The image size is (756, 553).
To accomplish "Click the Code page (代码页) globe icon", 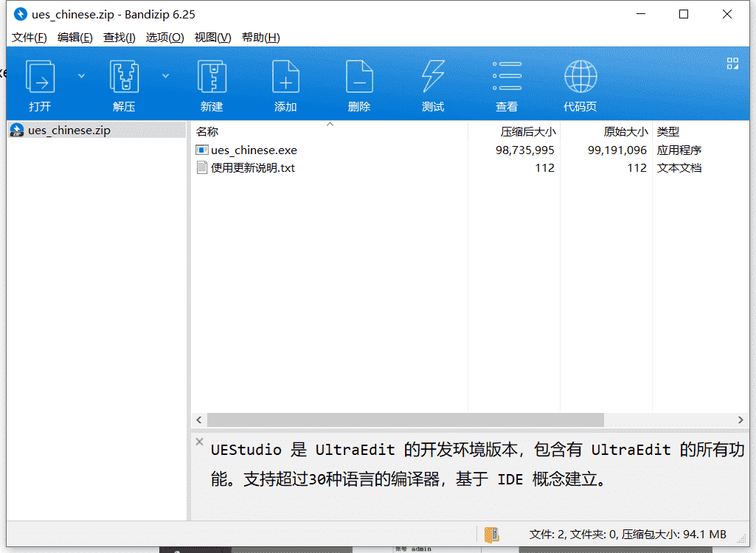I will click(x=580, y=76).
